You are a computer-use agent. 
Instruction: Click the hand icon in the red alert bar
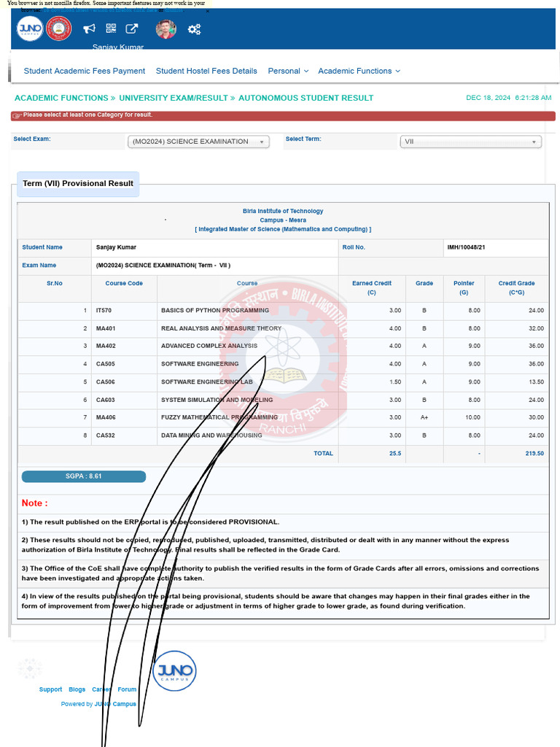point(17,115)
